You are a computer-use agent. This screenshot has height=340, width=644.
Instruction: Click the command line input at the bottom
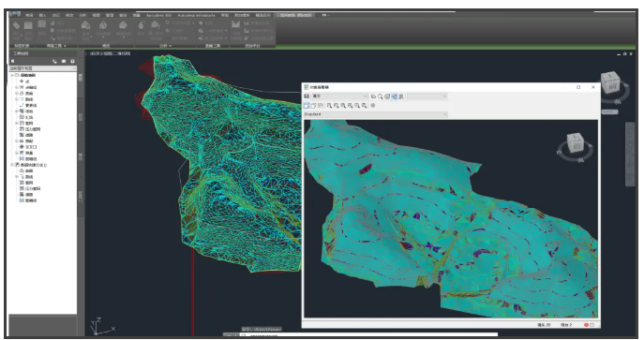(x=368, y=335)
